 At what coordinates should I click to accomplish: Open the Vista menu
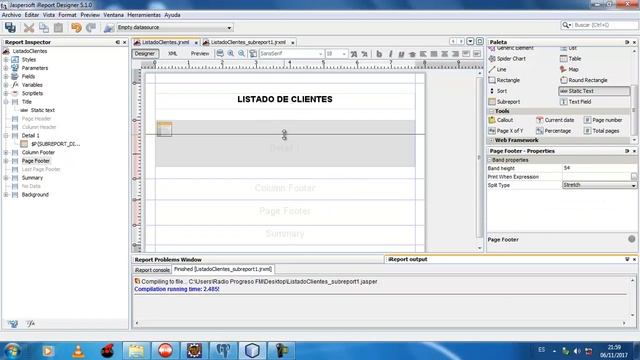click(49, 15)
